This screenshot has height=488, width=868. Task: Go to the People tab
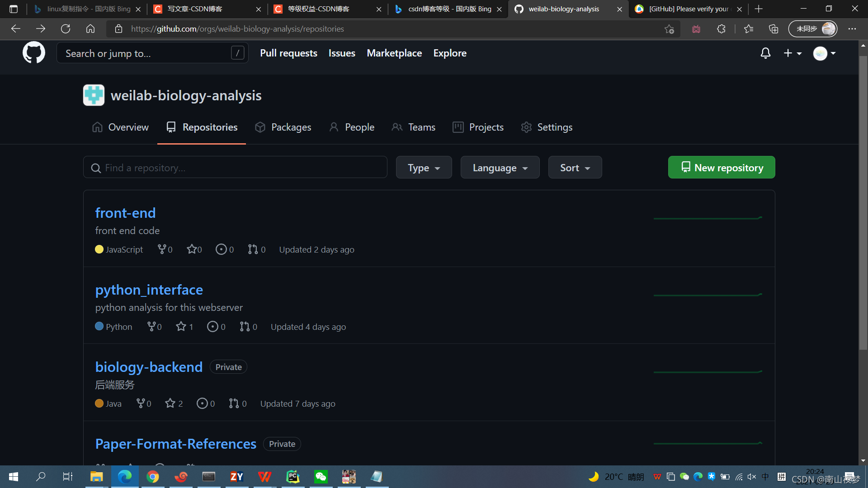click(x=352, y=127)
